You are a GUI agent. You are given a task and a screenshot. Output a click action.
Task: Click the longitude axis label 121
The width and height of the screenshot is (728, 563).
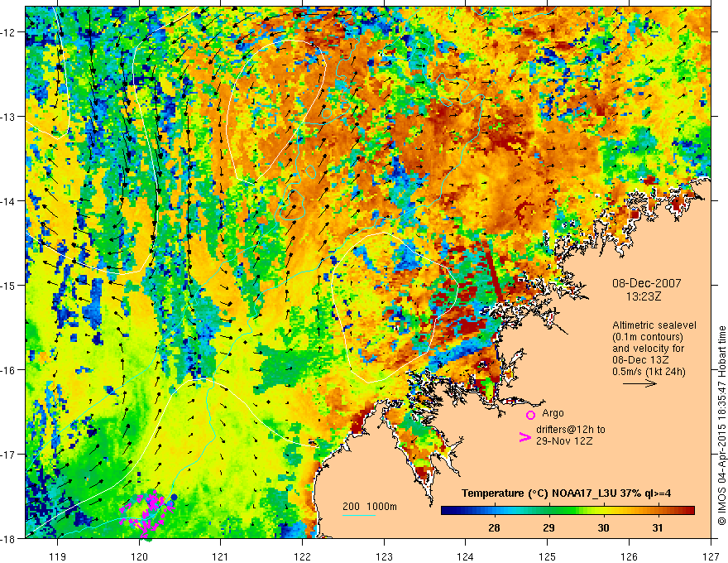(221, 557)
